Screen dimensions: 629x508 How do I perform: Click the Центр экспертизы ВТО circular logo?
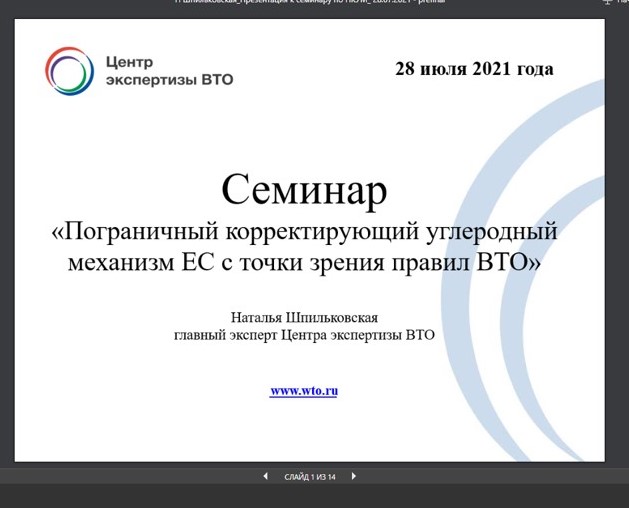(x=69, y=71)
